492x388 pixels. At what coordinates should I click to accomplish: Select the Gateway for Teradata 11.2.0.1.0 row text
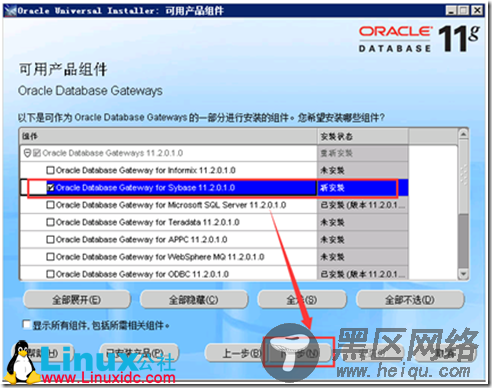pyautogui.click(x=148, y=222)
